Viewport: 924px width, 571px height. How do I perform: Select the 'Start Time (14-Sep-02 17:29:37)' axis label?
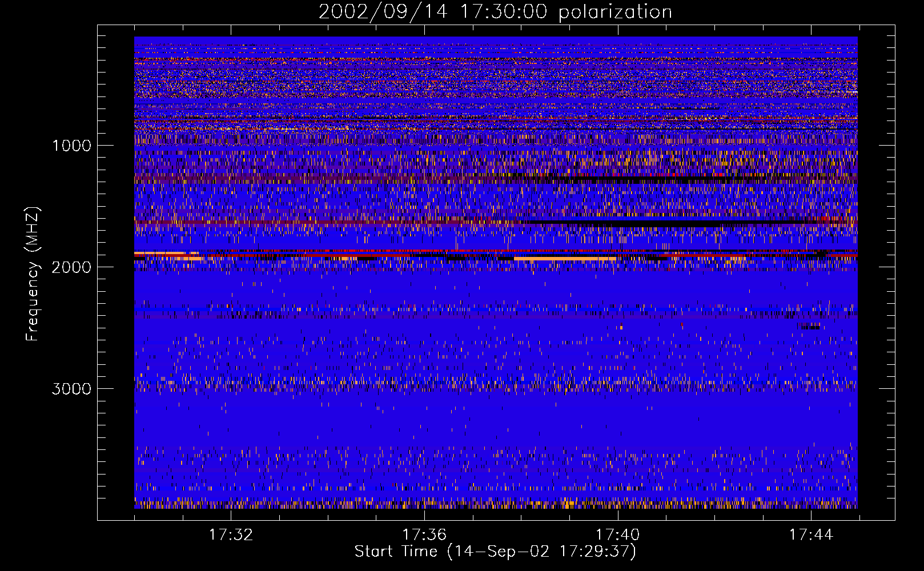495,552
